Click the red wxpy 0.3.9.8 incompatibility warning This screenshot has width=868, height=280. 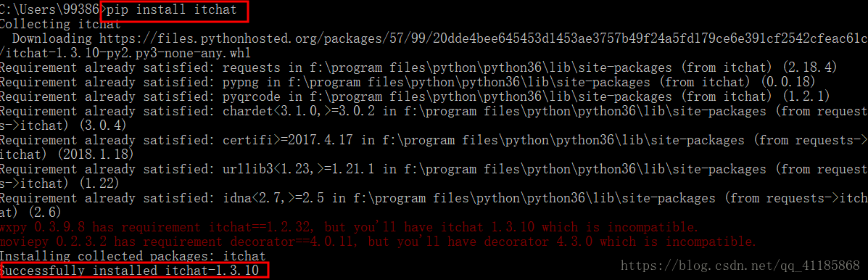point(349,228)
